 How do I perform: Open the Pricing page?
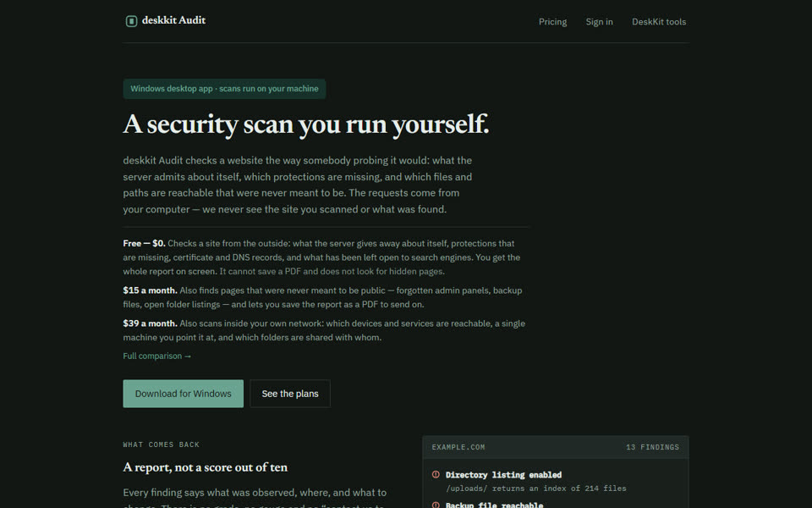552,22
